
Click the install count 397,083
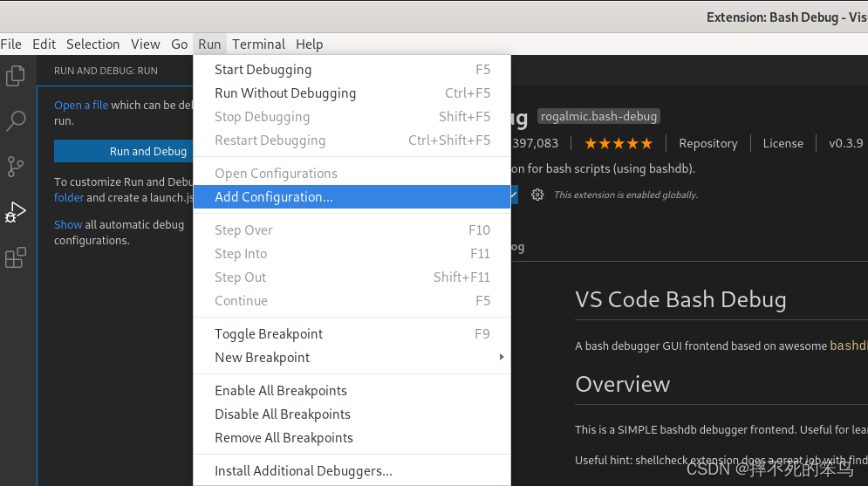[x=535, y=143]
